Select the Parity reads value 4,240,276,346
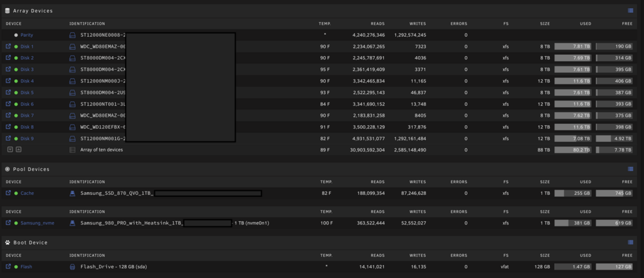Image resolution: width=644 pixels, height=278 pixels. click(368, 35)
